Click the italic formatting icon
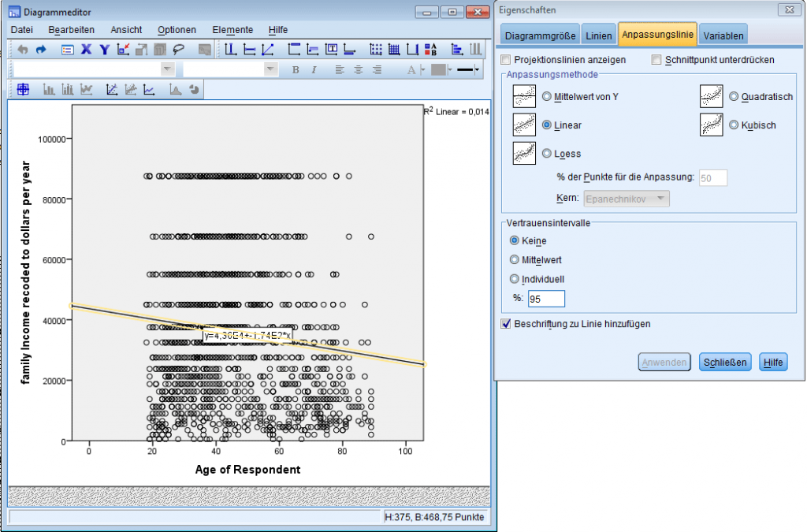The height and width of the screenshot is (532, 807). [314, 70]
